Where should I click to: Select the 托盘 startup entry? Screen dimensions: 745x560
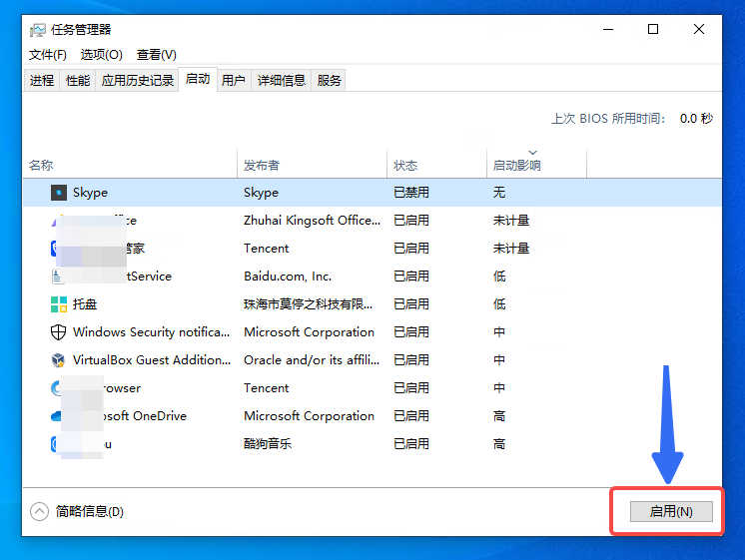tap(85, 304)
